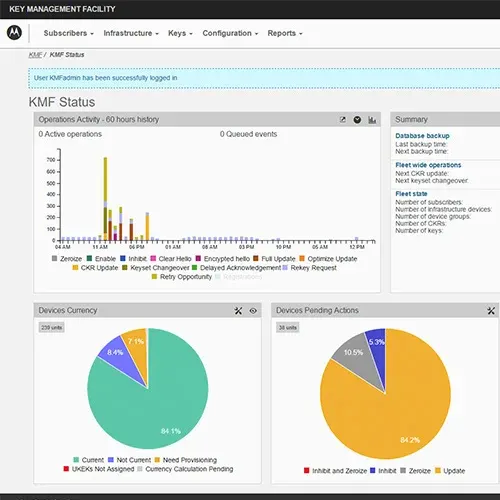
Task: Click Fleet wide operations link
Action: click(428, 165)
